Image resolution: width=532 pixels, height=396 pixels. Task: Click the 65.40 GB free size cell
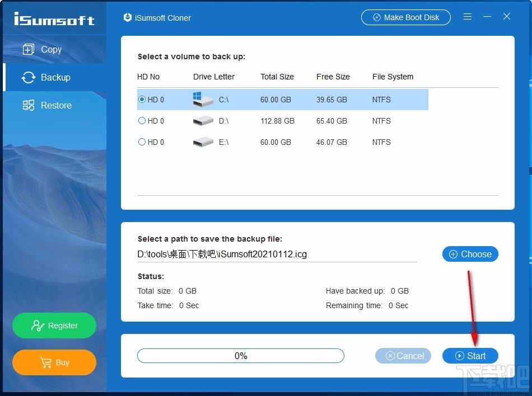(x=332, y=121)
